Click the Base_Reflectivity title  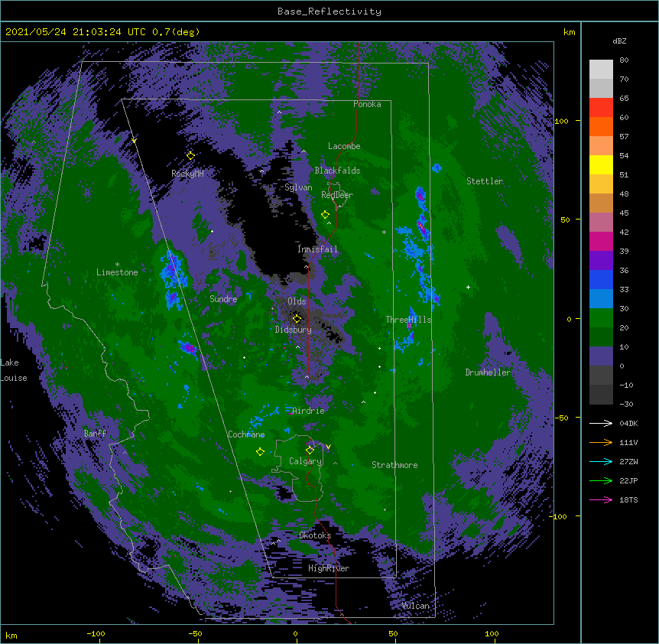329,11
